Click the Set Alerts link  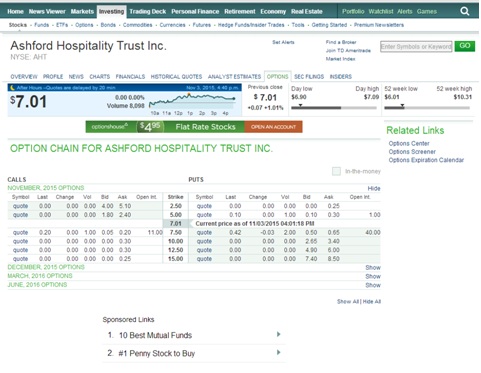pos(283,42)
